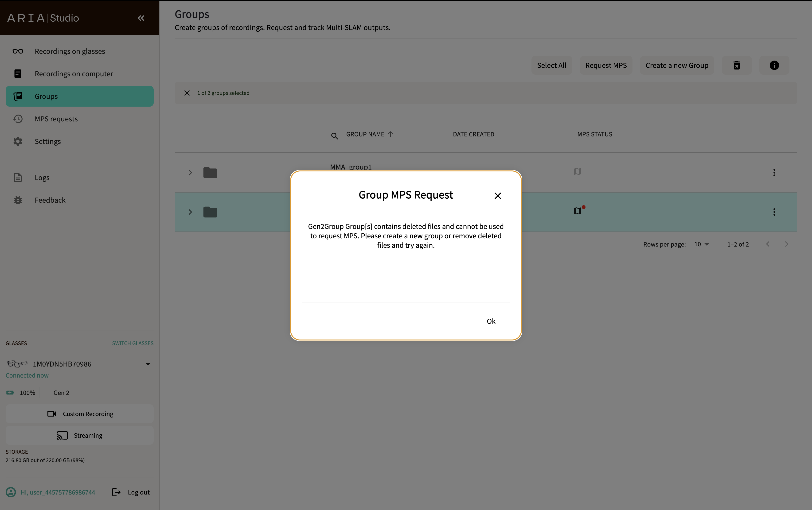812x510 pixels.
Task: Click DATE CREATED column header
Action: (x=473, y=134)
